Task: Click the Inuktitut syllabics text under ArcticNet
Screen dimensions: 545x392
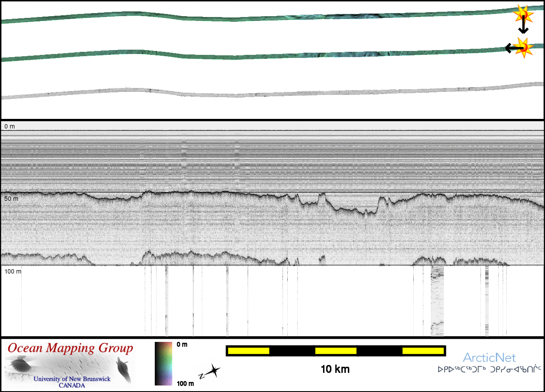Action: (x=489, y=369)
